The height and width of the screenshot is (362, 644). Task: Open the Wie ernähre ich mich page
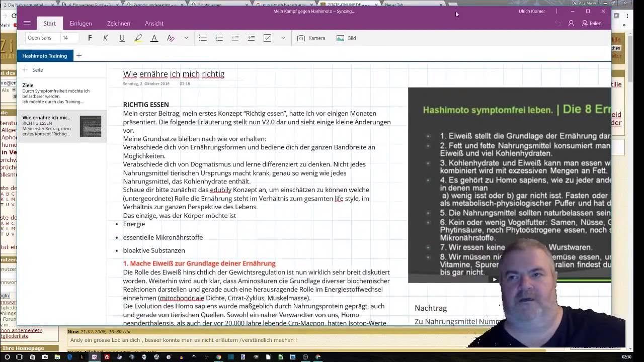tap(61, 126)
